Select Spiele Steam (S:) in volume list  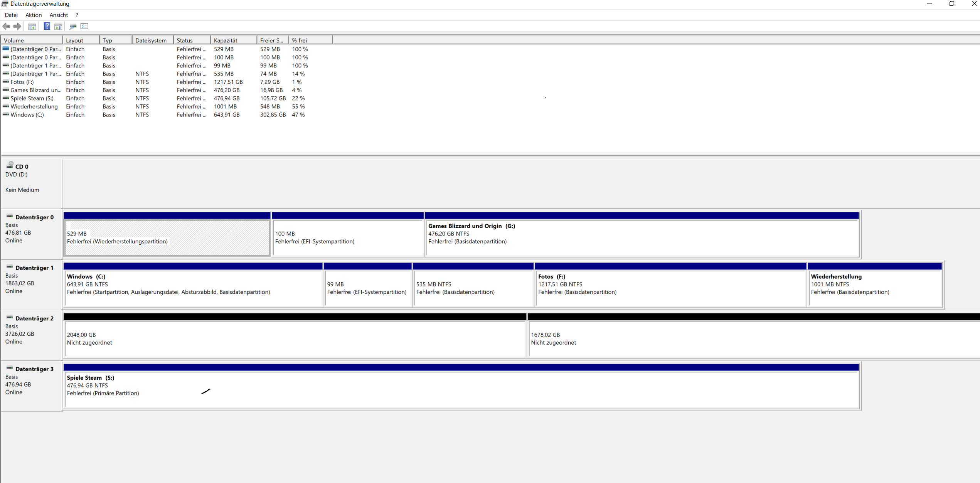click(32, 98)
